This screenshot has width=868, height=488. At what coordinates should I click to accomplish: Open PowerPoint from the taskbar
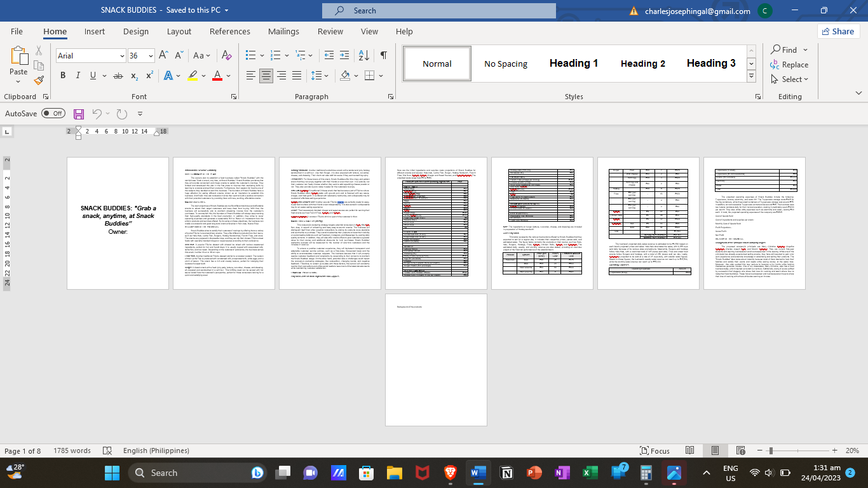coord(533,473)
